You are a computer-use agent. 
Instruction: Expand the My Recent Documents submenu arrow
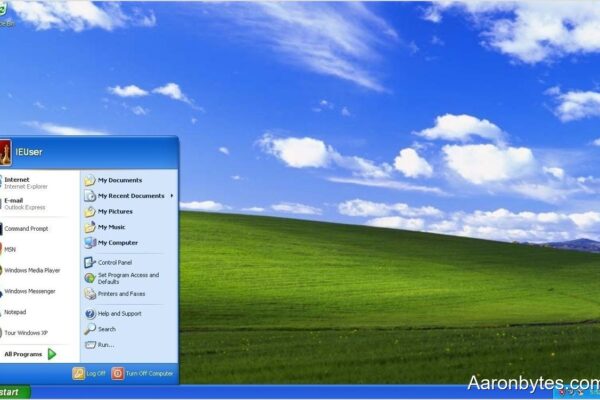(172, 196)
